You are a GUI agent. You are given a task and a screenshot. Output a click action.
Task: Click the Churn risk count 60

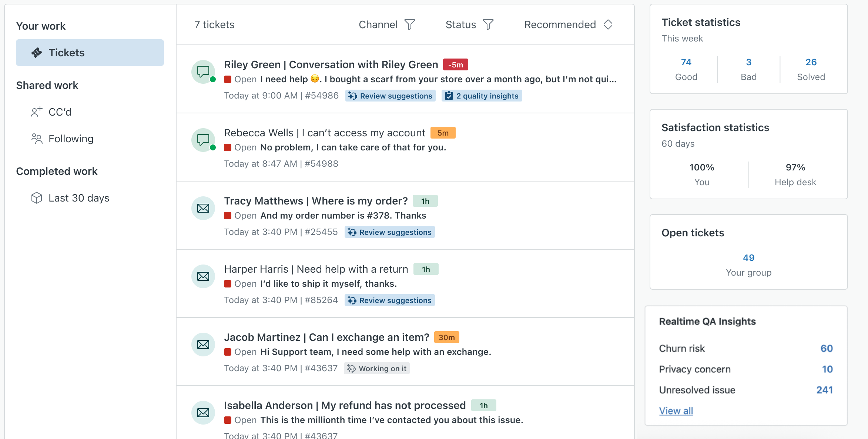(x=826, y=349)
